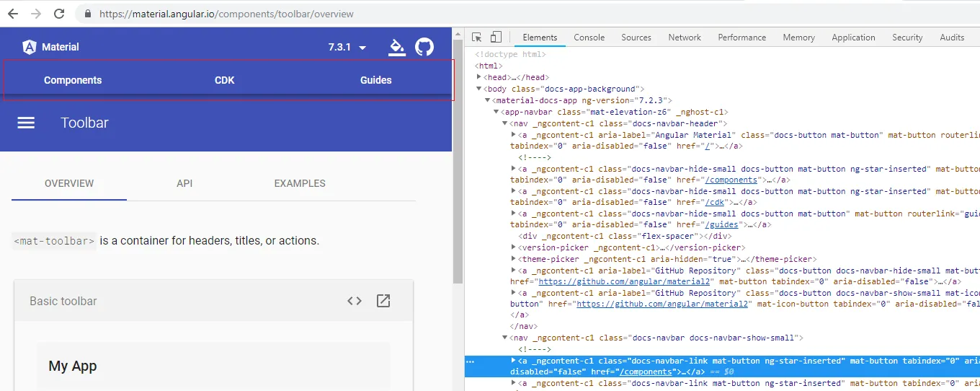Collapse the nav docs-navbar-show-small node

(505, 338)
